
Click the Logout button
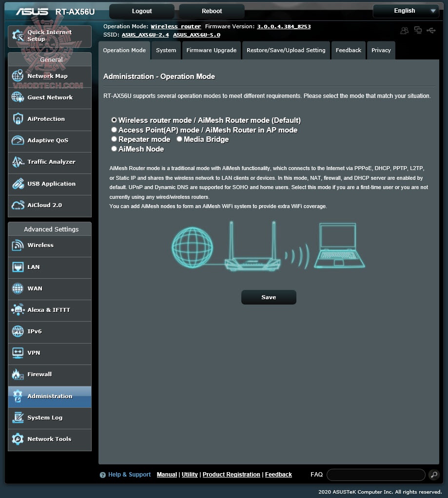[x=142, y=11]
